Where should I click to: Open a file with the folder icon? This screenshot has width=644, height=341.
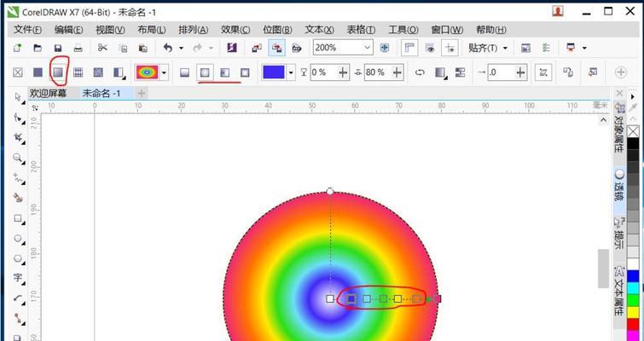38,48
